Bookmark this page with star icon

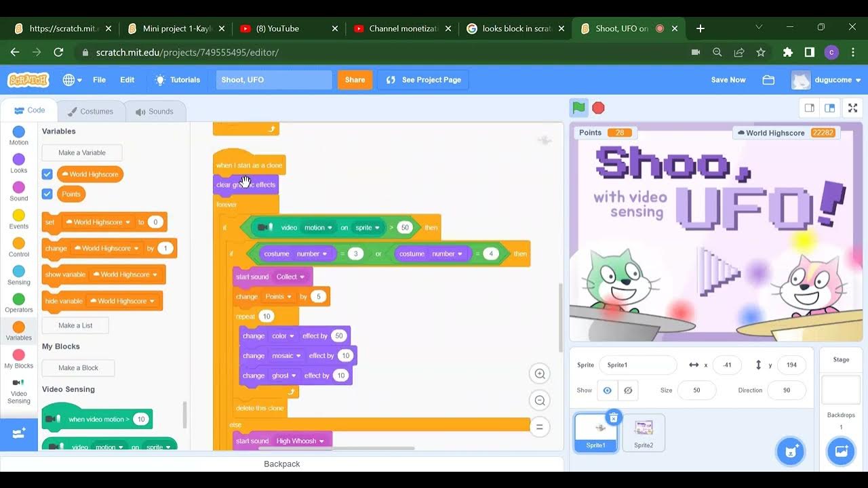coord(761,52)
